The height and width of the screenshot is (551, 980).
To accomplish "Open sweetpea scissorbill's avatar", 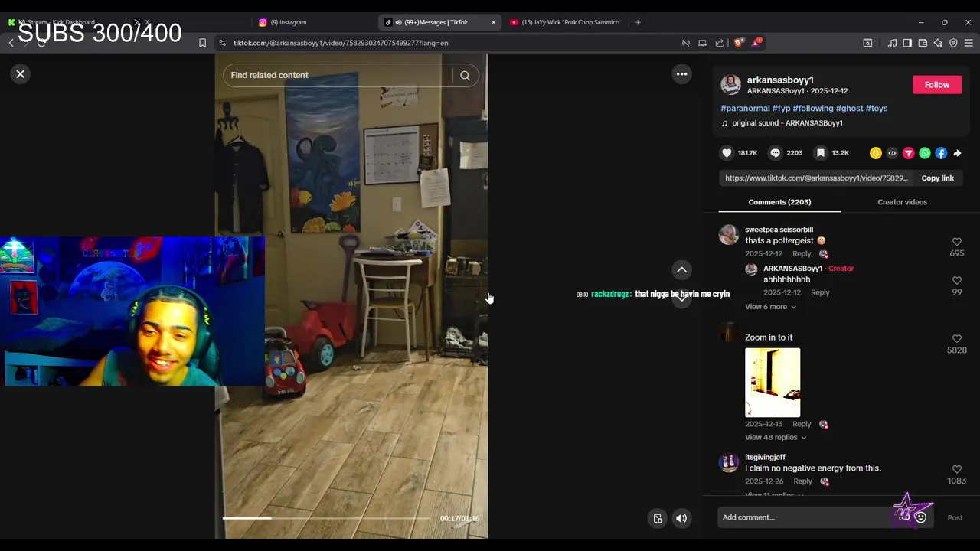I will (729, 234).
